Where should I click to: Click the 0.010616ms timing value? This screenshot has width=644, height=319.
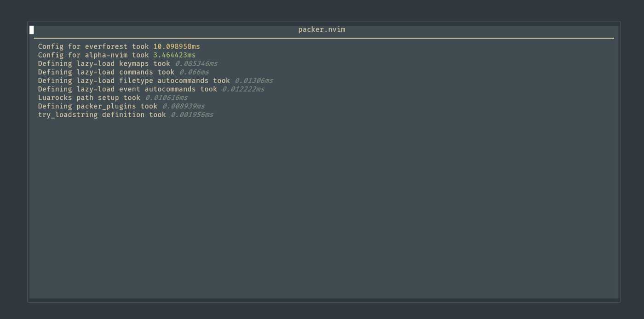[167, 97]
